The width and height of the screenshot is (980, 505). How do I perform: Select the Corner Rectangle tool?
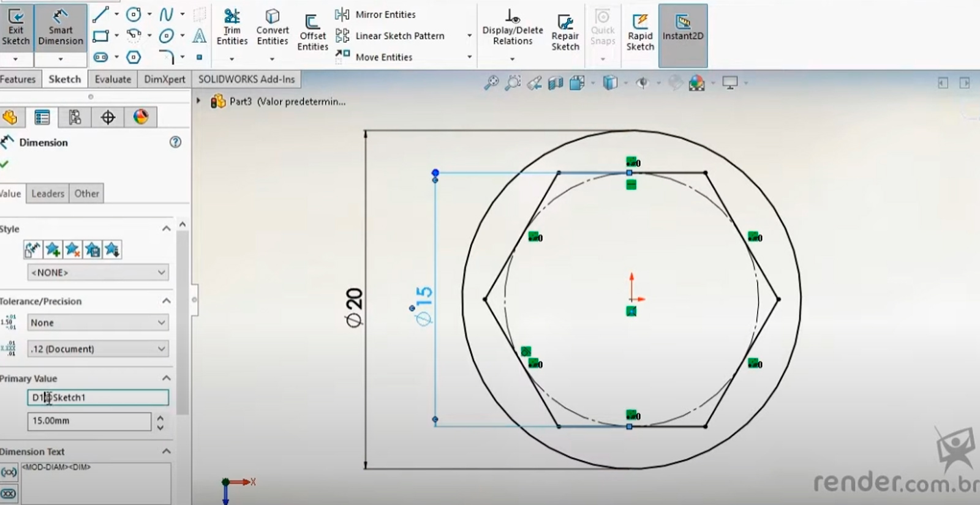(100, 36)
